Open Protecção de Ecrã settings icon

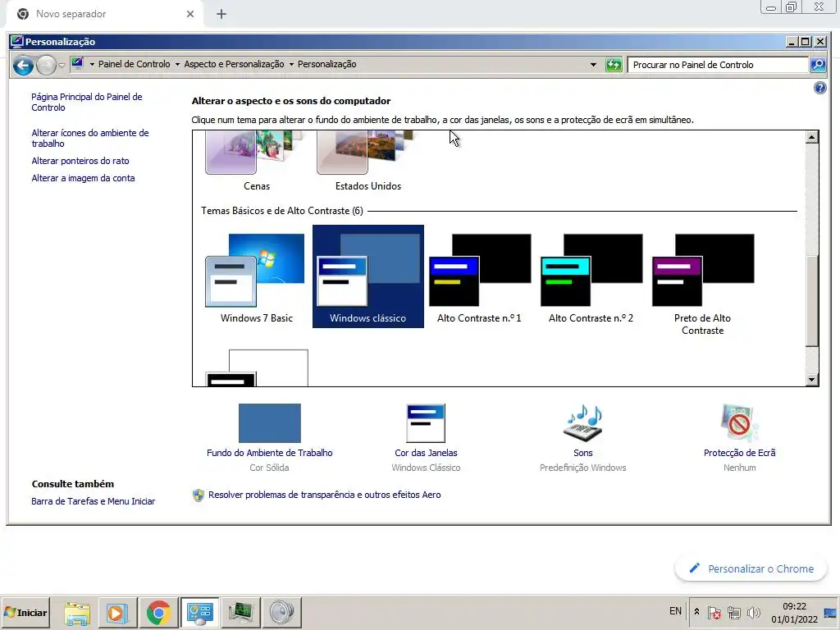click(x=739, y=423)
